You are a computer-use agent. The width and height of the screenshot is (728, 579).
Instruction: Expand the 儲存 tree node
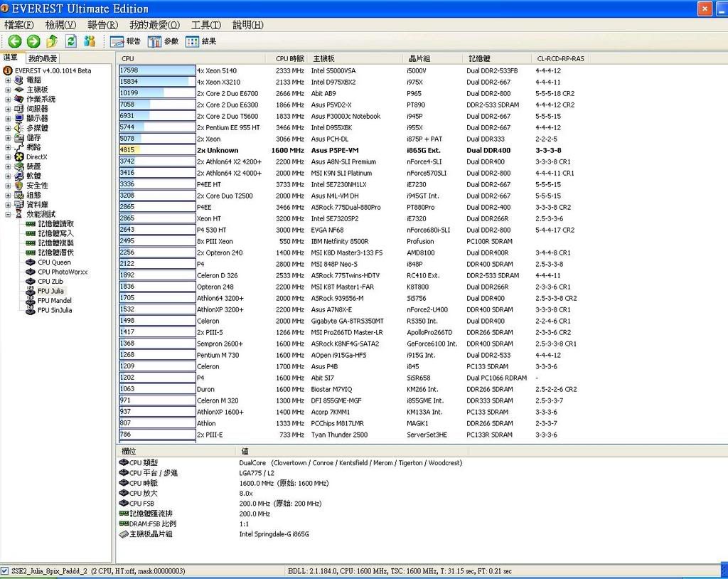[8, 137]
